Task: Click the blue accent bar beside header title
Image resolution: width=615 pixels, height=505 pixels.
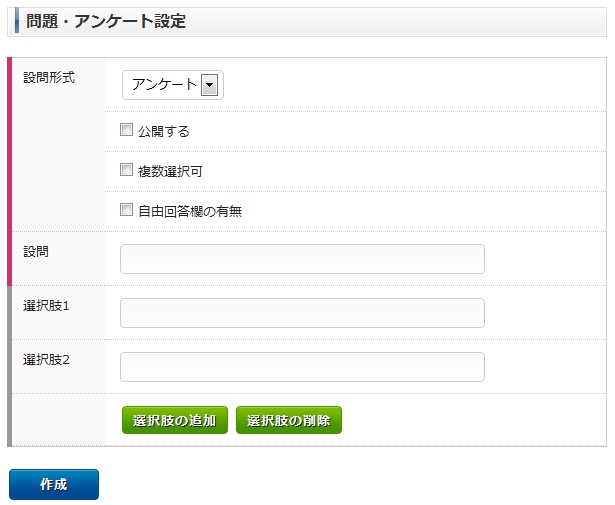Action: (16, 22)
